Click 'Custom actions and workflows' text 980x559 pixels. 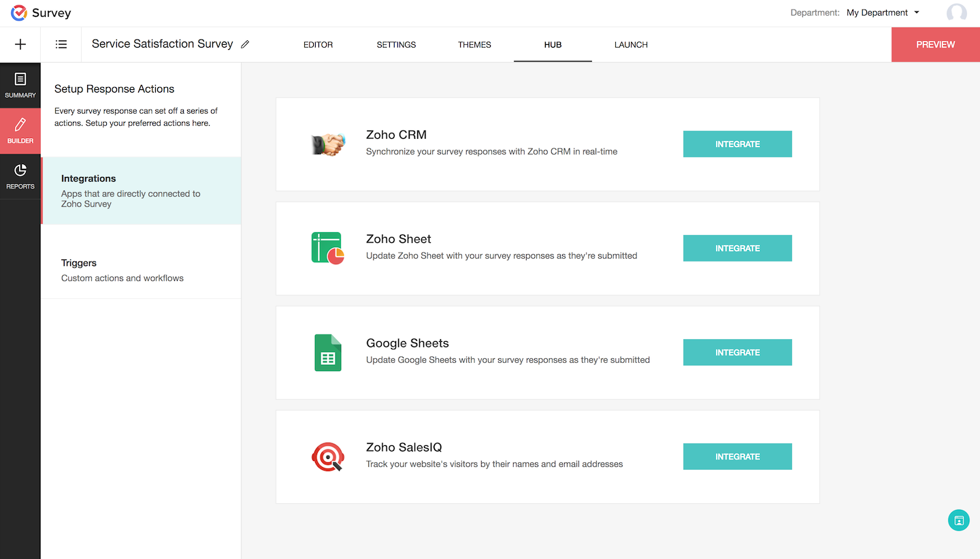[122, 278]
